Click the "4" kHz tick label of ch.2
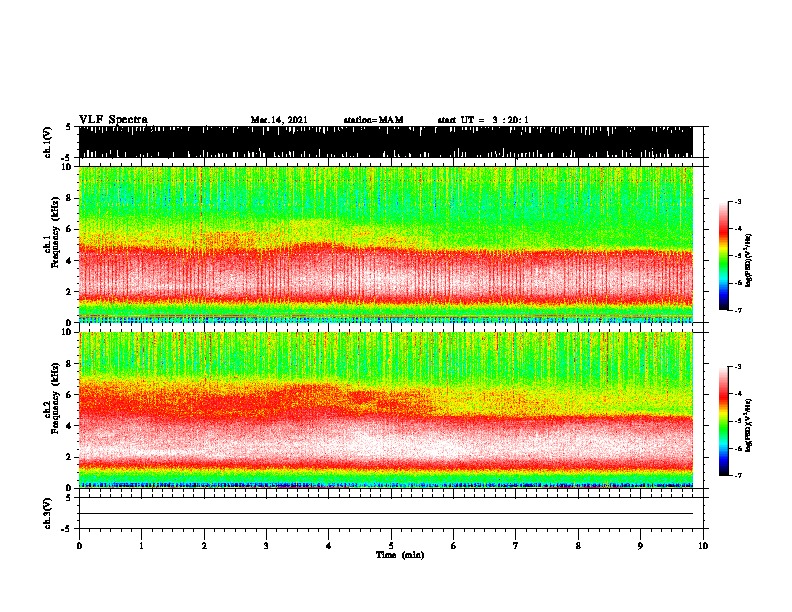Viewport: 792px width, 612px height. coord(70,426)
